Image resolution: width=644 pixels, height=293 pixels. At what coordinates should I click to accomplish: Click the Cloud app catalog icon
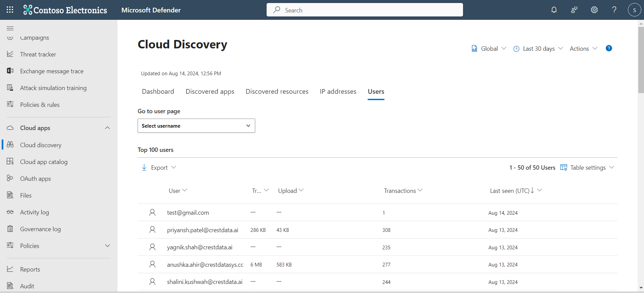coord(10,161)
